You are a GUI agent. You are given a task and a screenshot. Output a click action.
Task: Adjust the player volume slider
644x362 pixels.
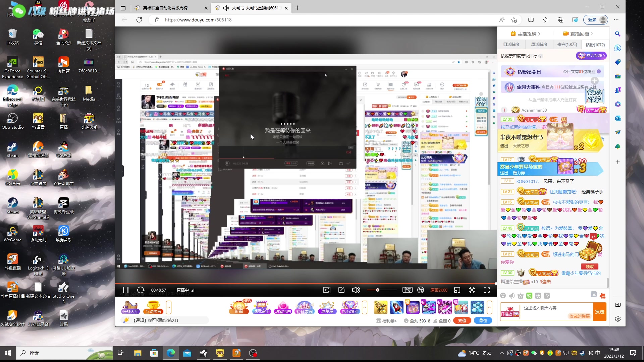coord(378,290)
